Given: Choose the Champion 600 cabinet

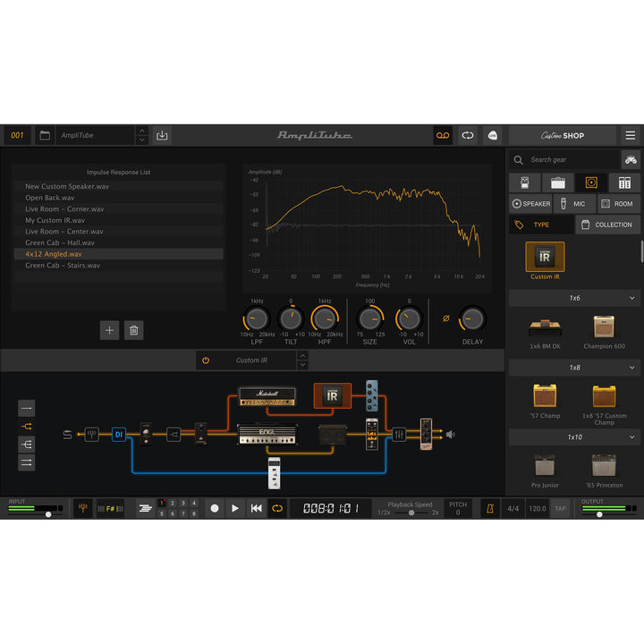Looking at the screenshot, I should (604, 327).
